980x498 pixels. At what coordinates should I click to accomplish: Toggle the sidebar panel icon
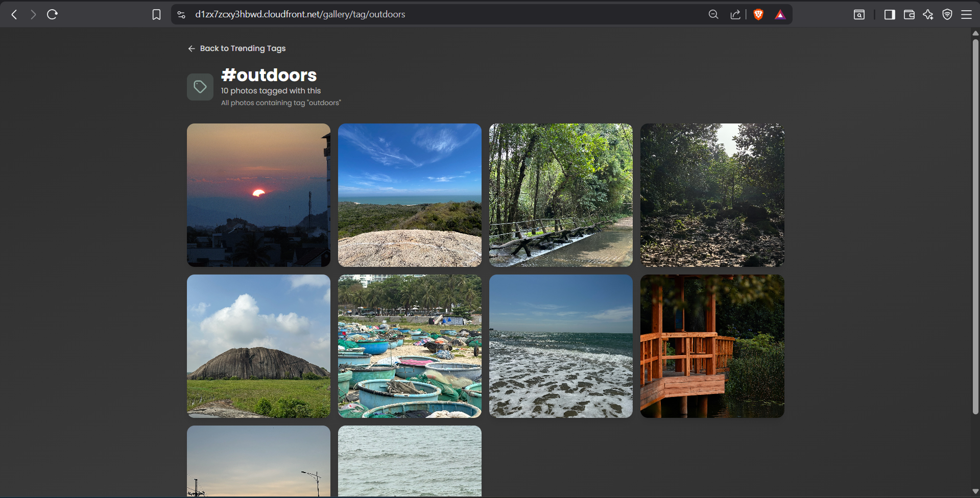click(889, 14)
